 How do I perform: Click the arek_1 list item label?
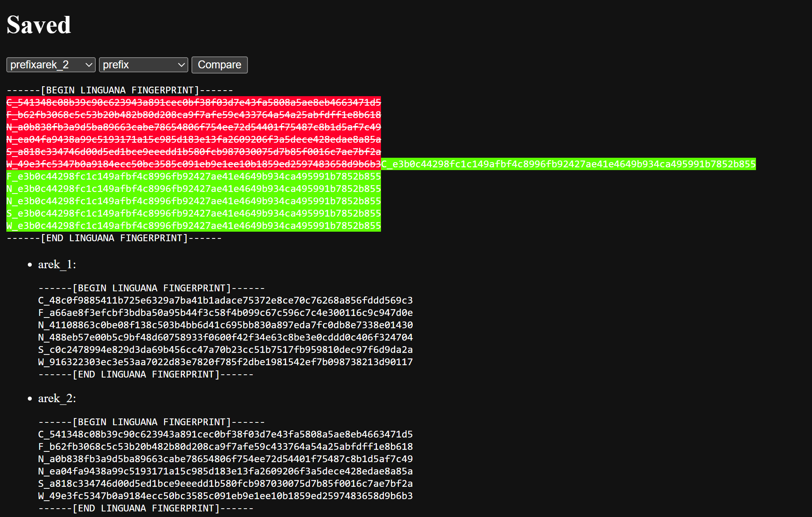57,264
